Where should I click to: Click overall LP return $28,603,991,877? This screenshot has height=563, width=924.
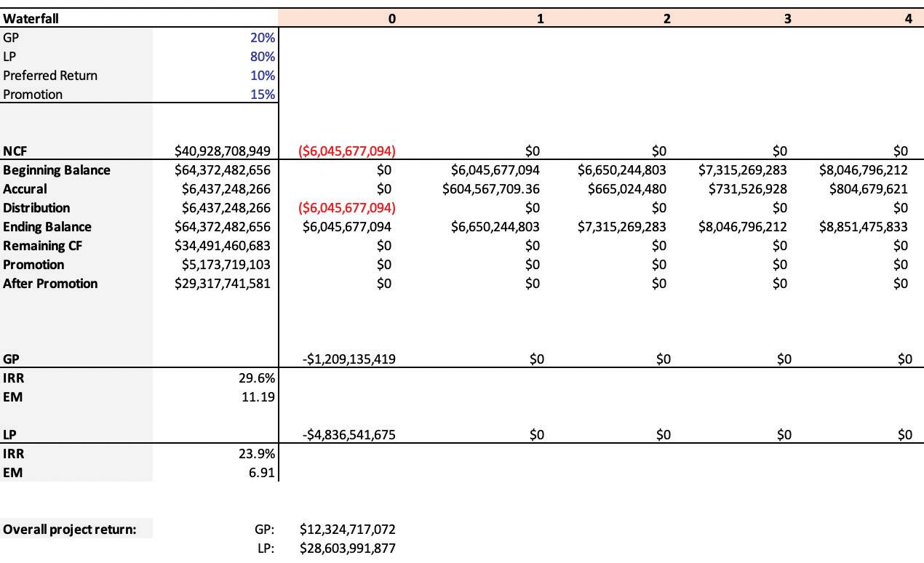coord(348,548)
